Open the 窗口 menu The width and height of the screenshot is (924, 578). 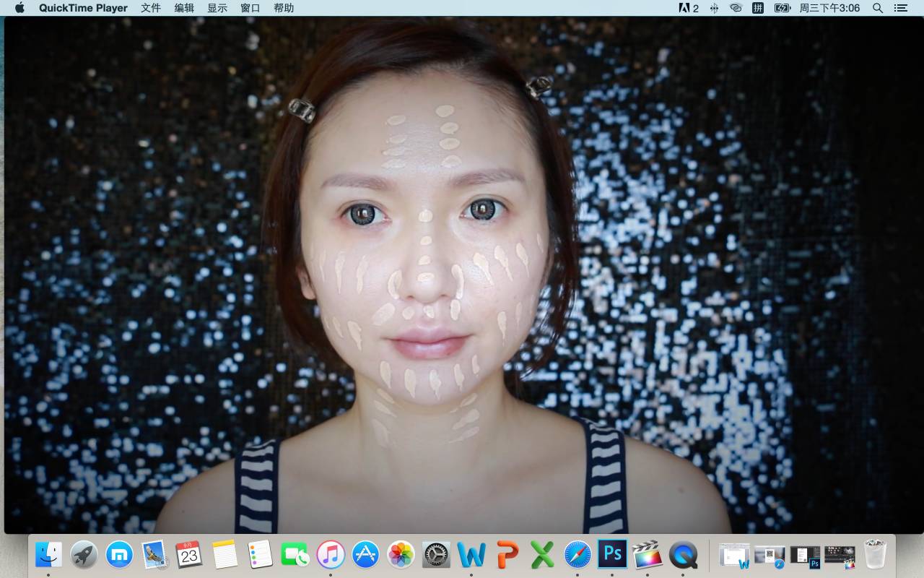pos(250,8)
